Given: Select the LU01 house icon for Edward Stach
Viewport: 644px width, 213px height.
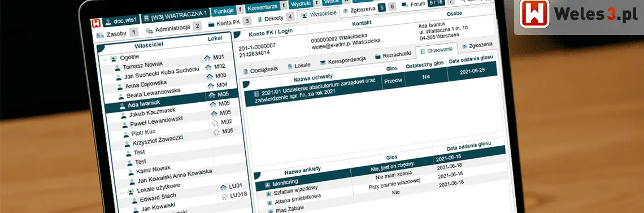Looking at the screenshot, I should click(224, 187).
